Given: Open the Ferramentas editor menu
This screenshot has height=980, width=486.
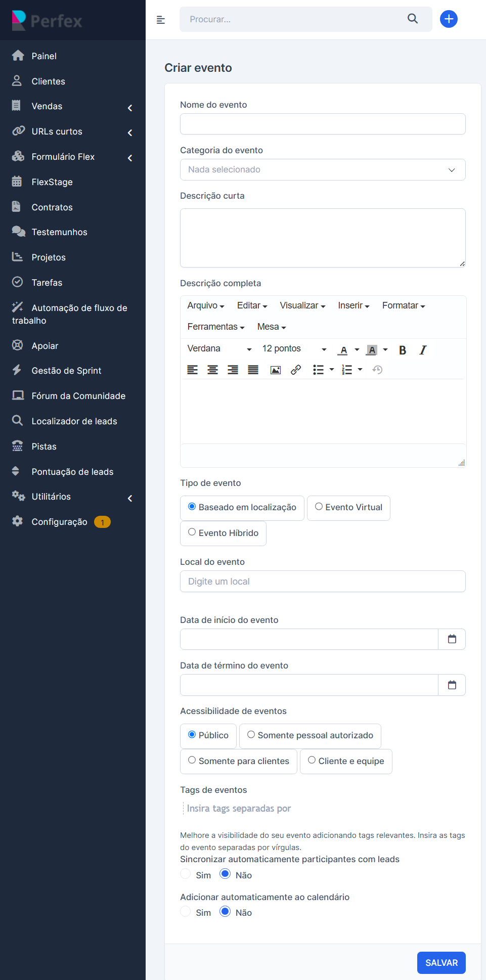Looking at the screenshot, I should coord(216,327).
